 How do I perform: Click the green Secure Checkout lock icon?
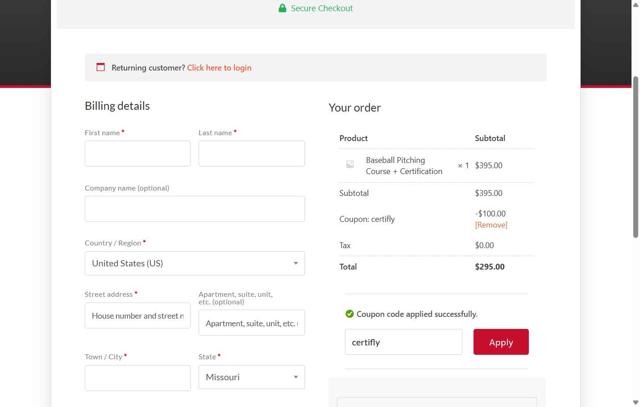point(282,8)
